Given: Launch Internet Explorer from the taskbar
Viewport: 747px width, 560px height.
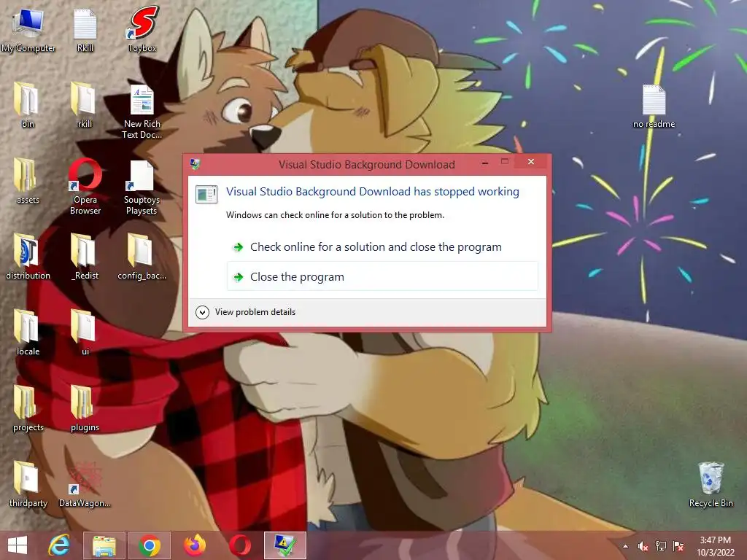Looking at the screenshot, I should pos(59,545).
